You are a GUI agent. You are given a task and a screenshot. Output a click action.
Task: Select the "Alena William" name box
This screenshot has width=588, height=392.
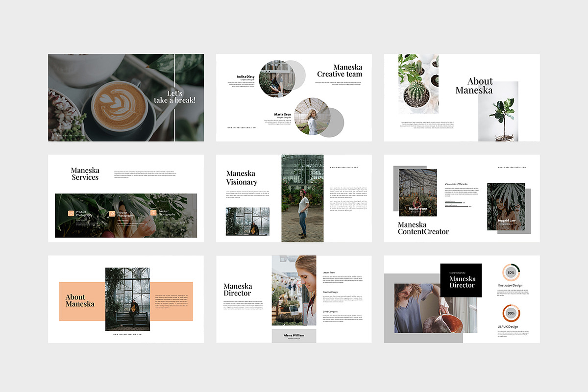(x=294, y=336)
